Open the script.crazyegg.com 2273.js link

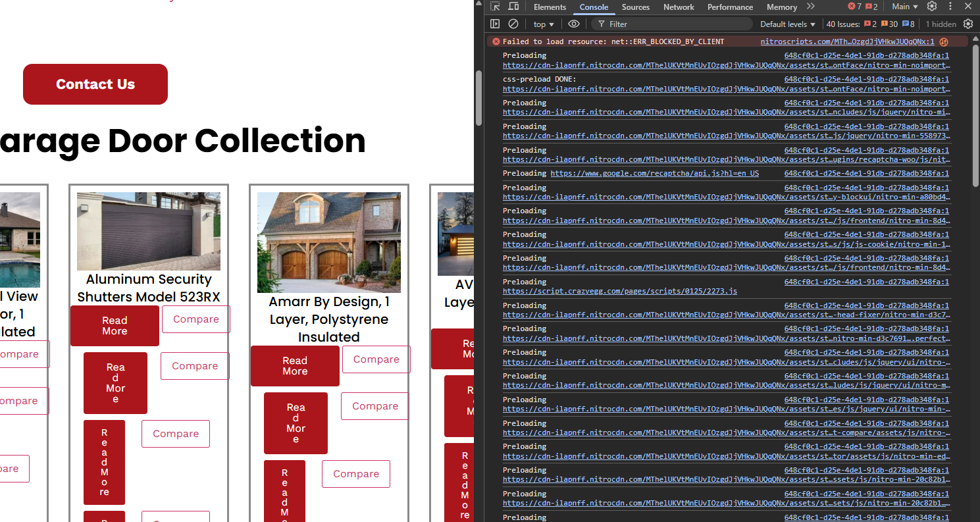[619, 291]
